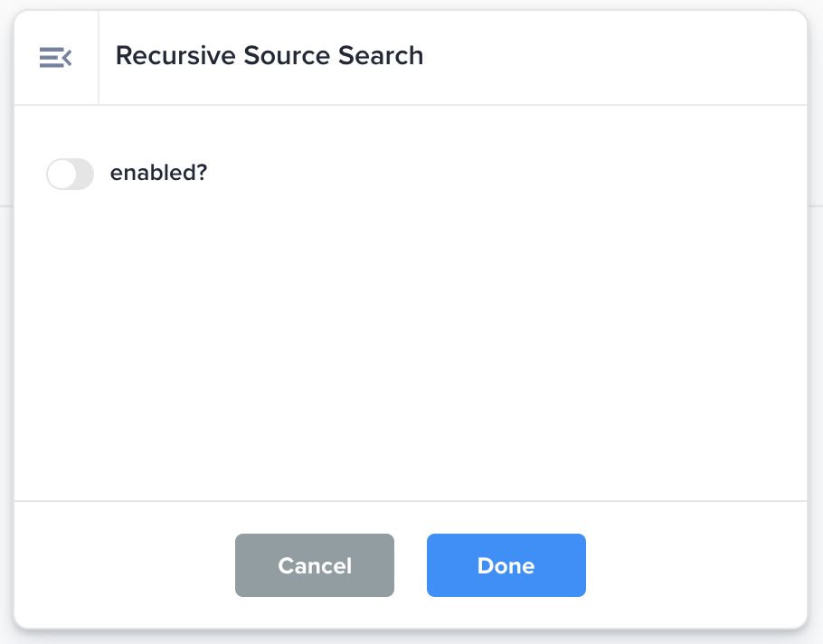823x644 pixels.
Task: Toggle the enabled? switch on
Action: tap(71, 174)
